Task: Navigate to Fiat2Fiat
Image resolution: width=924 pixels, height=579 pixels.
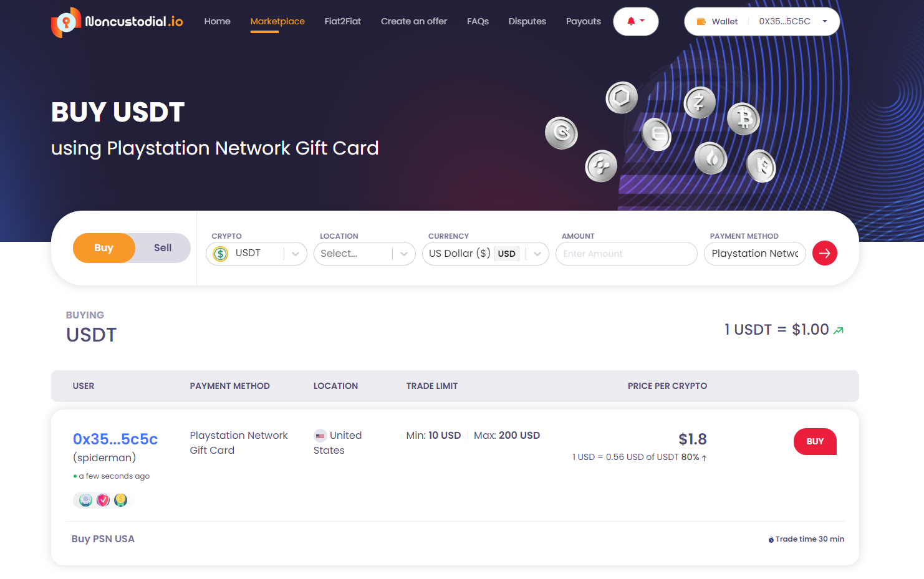Action: [343, 21]
